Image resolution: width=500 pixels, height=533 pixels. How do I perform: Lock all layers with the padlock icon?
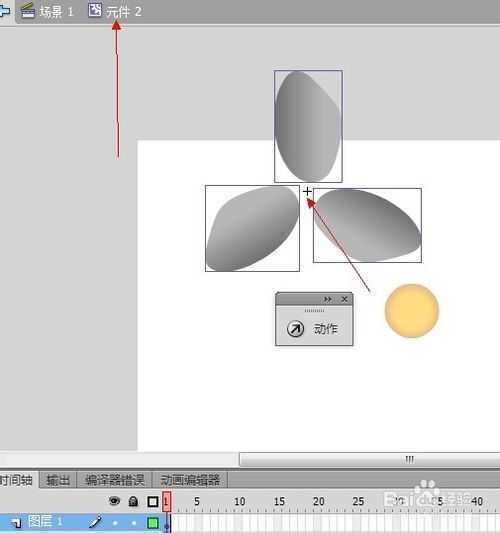(133, 501)
